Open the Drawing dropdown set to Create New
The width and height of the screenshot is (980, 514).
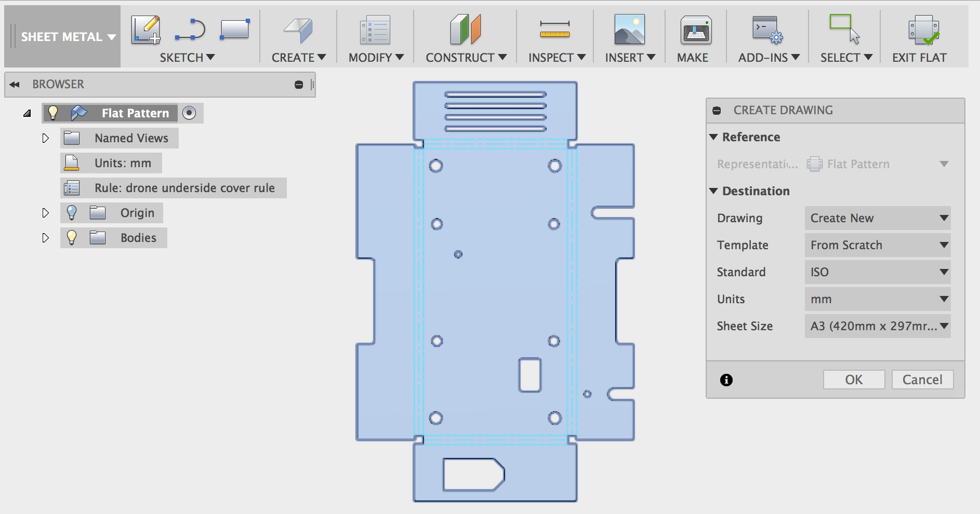878,218
